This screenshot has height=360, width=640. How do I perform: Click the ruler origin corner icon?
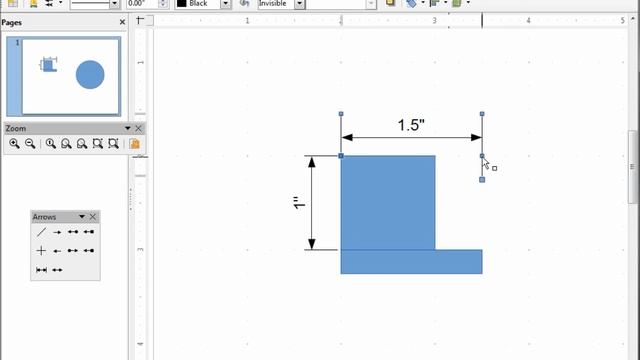click(140, 20)
